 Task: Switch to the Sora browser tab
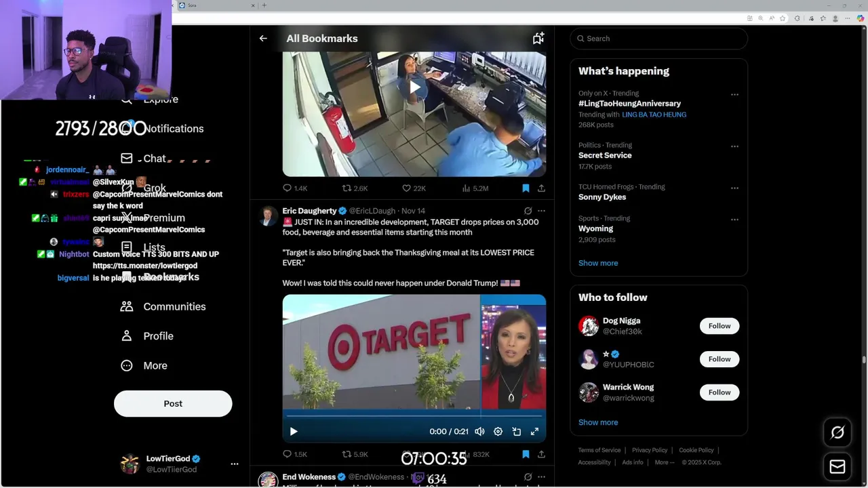coord(217,5)
